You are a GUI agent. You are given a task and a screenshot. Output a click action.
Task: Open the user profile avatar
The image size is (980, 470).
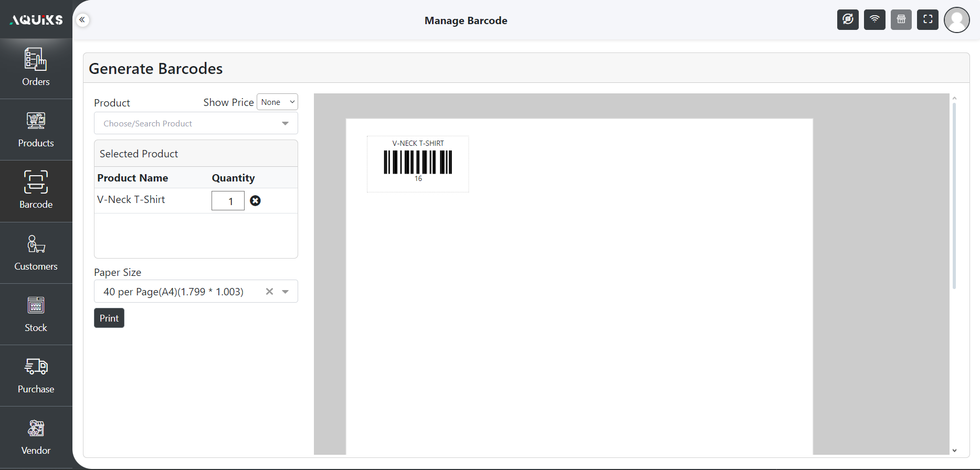point(957,20)
